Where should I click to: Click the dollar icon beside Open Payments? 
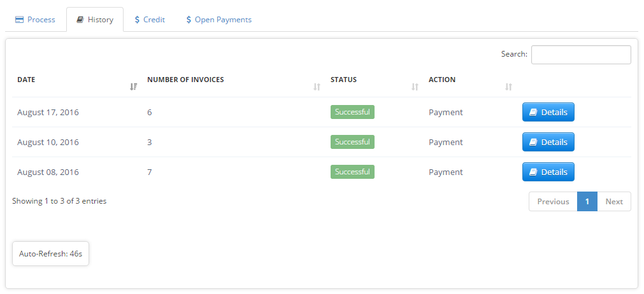(x=189, y=20)
